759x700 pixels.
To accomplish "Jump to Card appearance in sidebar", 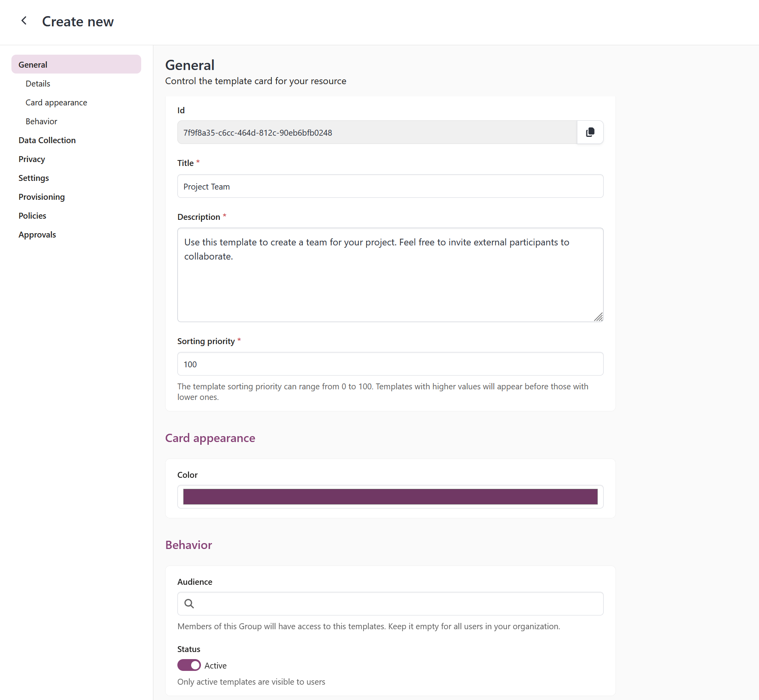I will (x=56, y=103).
